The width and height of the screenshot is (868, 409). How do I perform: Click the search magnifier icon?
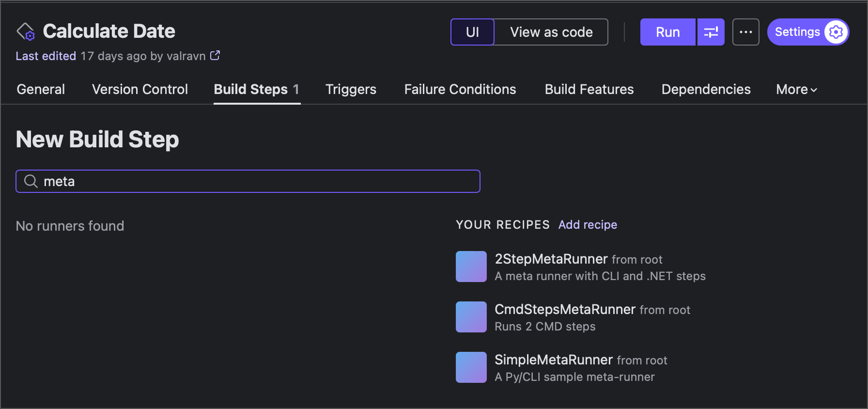click(31, 181)
